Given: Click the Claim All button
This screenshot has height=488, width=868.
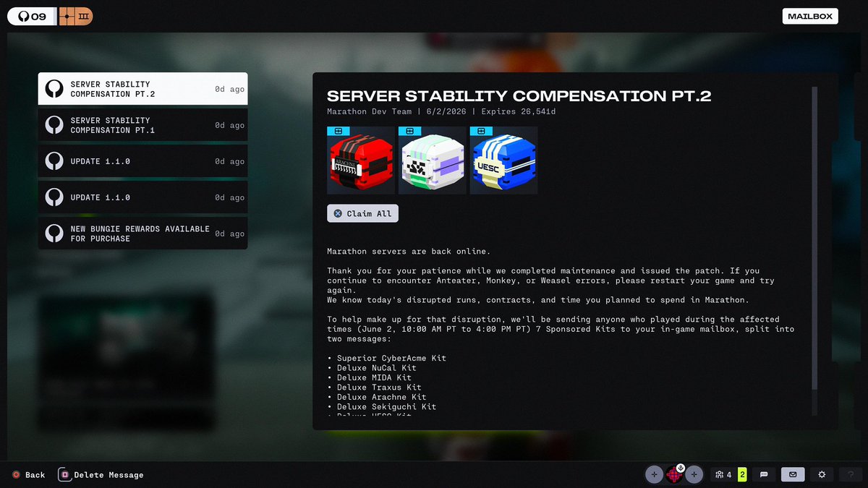Looking at the screenshot, I should click(362, 214).
